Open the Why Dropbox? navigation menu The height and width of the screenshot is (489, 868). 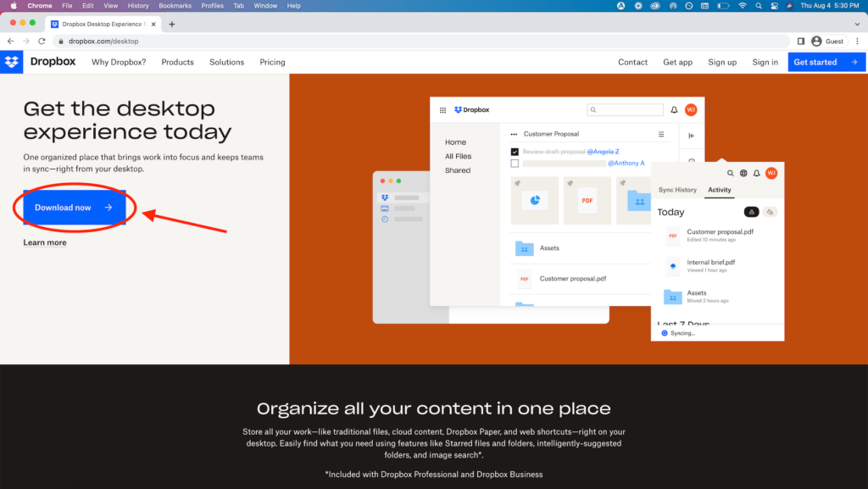coord(119,63)
